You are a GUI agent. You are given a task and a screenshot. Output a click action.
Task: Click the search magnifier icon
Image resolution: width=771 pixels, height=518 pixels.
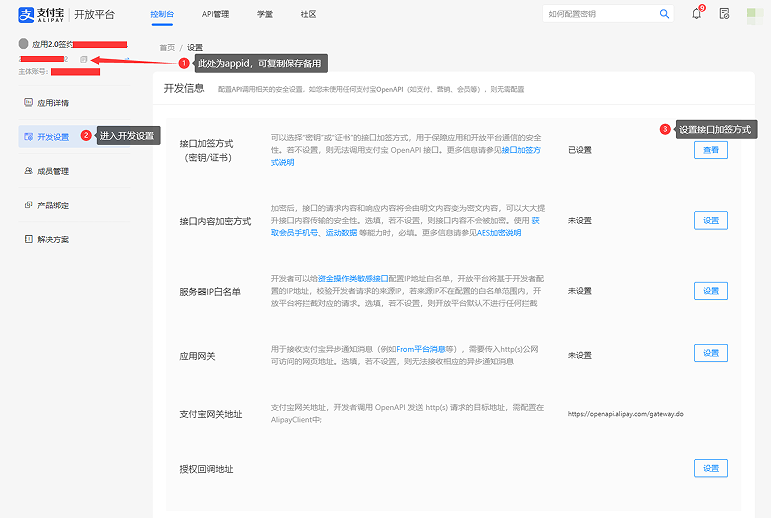(664, 14)
